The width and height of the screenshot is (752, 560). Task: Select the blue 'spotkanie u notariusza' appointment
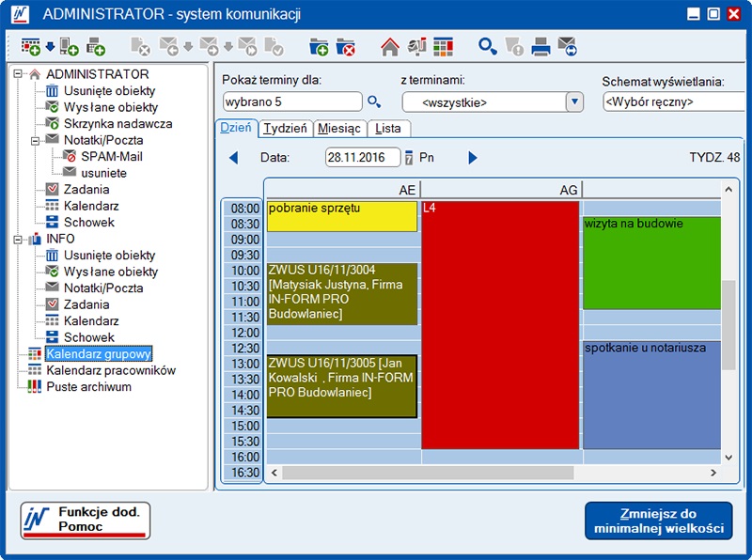click(x=652, y=395)
